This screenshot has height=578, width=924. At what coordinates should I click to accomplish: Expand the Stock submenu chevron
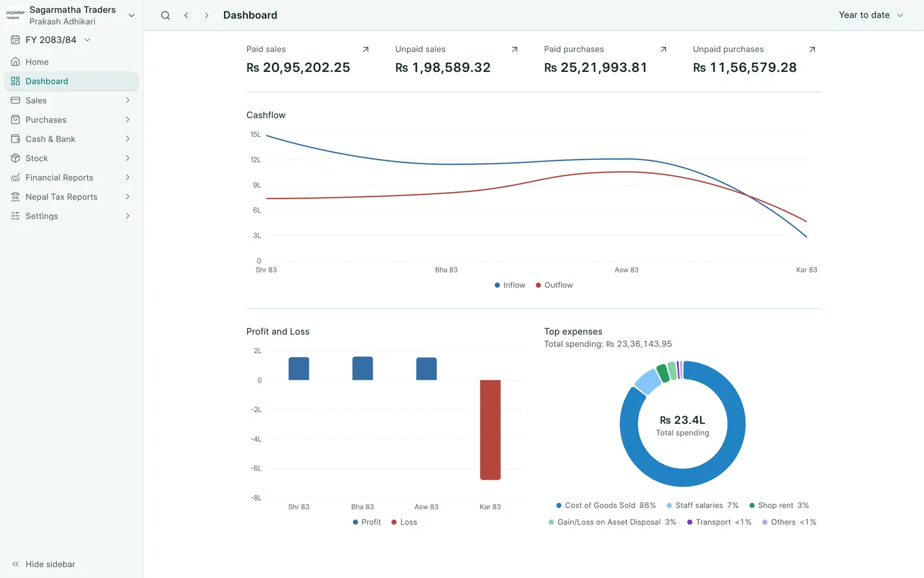pyautogui.click(x=128, y=158)
